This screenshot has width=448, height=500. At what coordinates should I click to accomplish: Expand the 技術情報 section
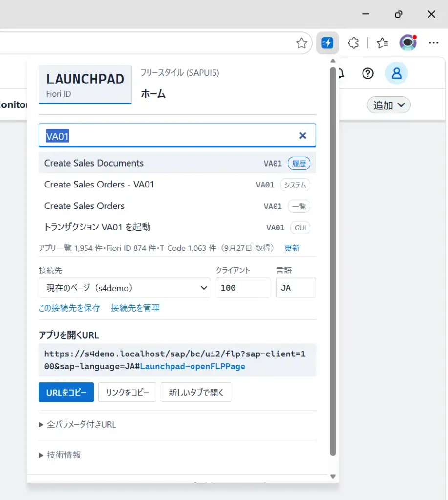click(60, 455)
